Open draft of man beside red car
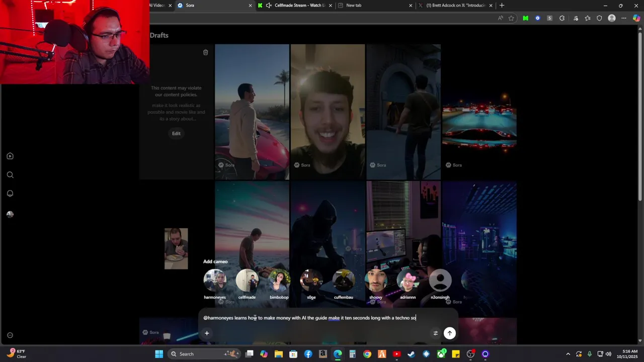Image resolution: width=644 pixels, height=362 pixels. (252, 112)
